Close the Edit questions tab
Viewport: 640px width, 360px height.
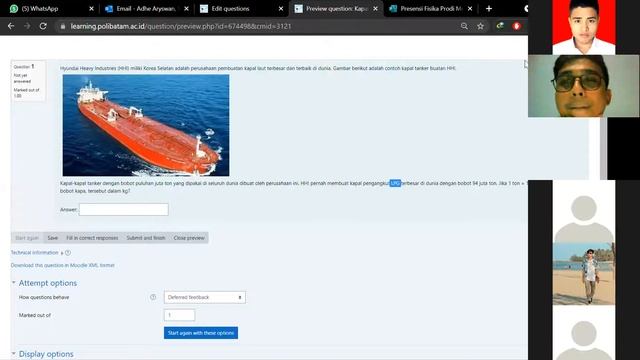point(281,9)
